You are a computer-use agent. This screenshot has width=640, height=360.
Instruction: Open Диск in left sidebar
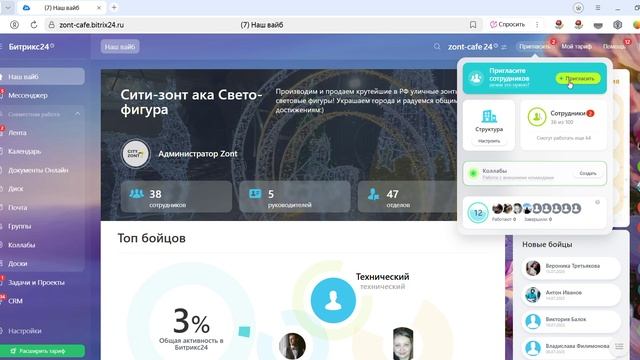pyautogui.click(x=16, y=189)
